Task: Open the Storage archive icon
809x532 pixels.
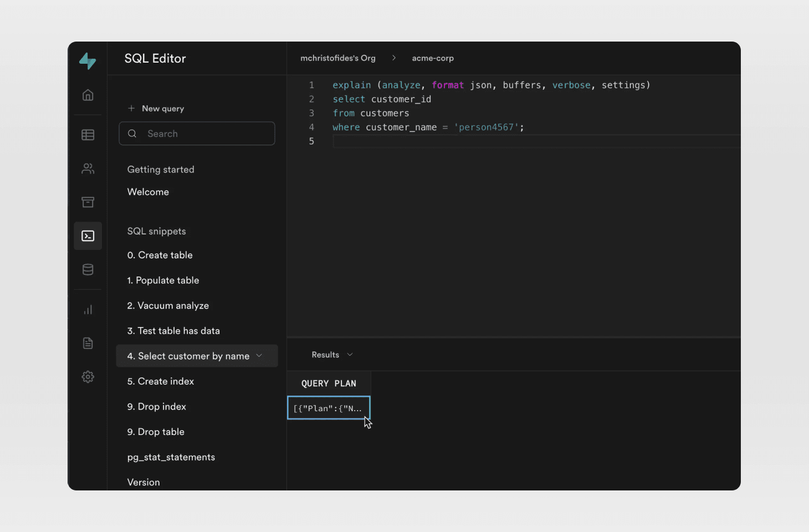Action: (x=88, y=202)
